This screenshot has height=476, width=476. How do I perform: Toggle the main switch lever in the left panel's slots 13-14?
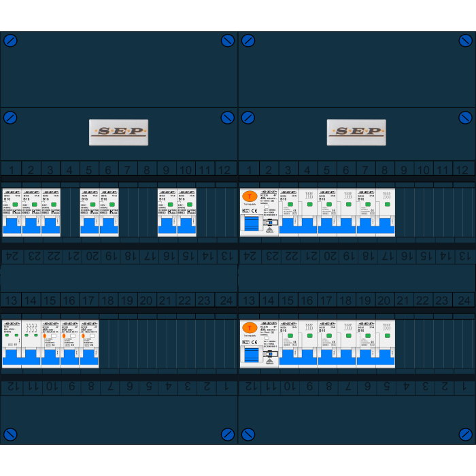pyautogui.click(x=22, y=357)
